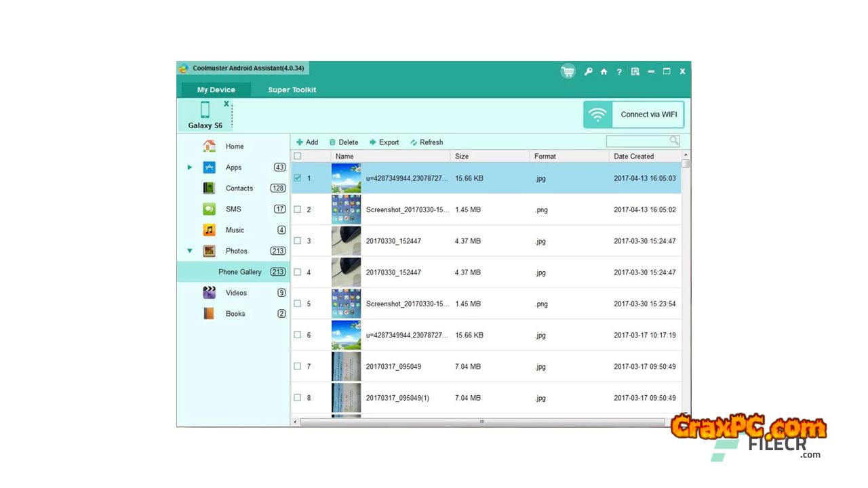
Task: Click the home icon in title bar
Action: (604, 71)
